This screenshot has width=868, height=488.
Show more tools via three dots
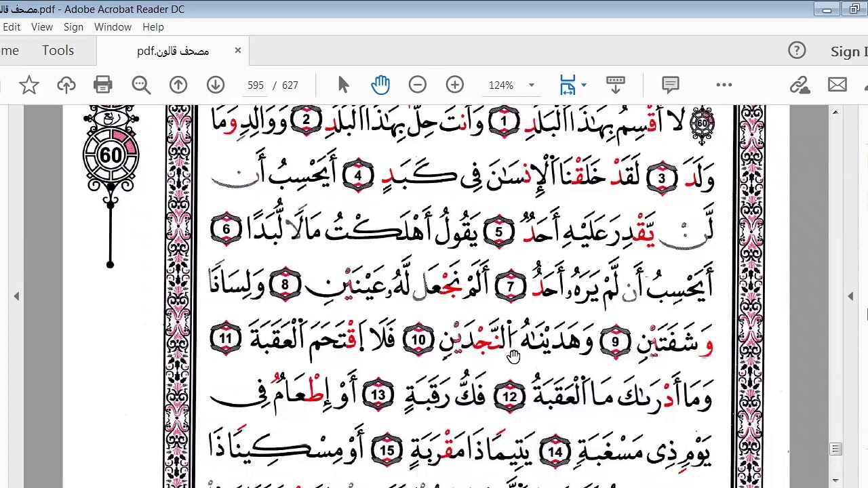[x=724, y=85]
